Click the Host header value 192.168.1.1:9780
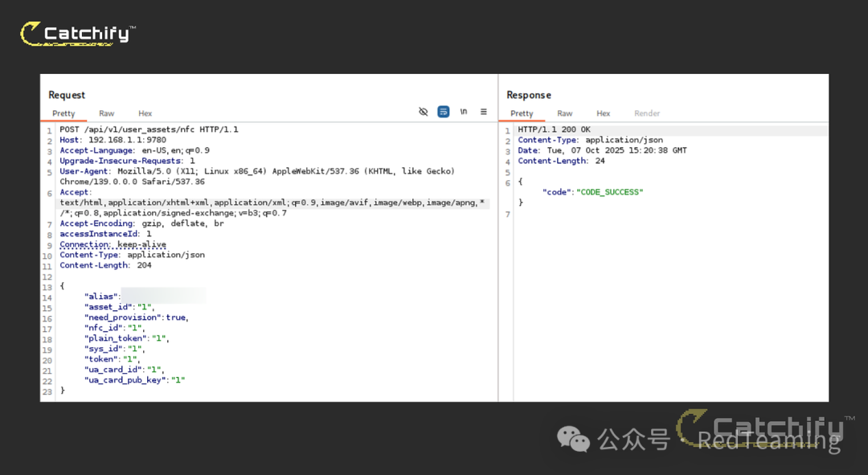Viewport: 868px width, 475px height. (x=127, y=140)
